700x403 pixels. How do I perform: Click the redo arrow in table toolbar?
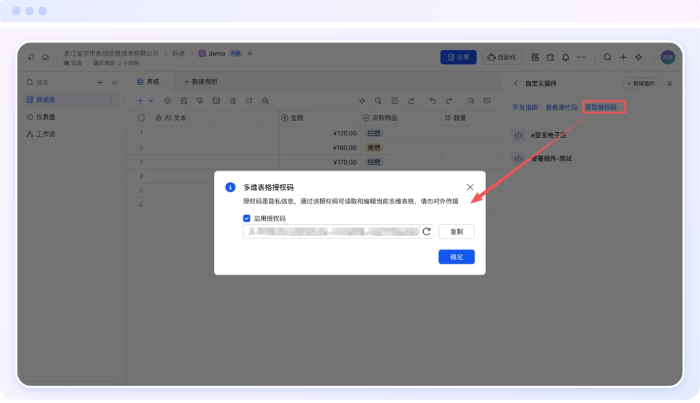[x=449, y=101]
